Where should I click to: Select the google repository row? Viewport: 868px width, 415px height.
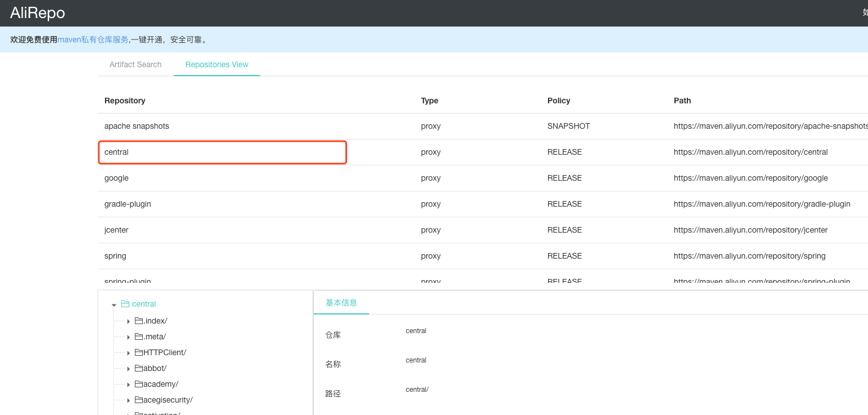[x=483, y=178]
